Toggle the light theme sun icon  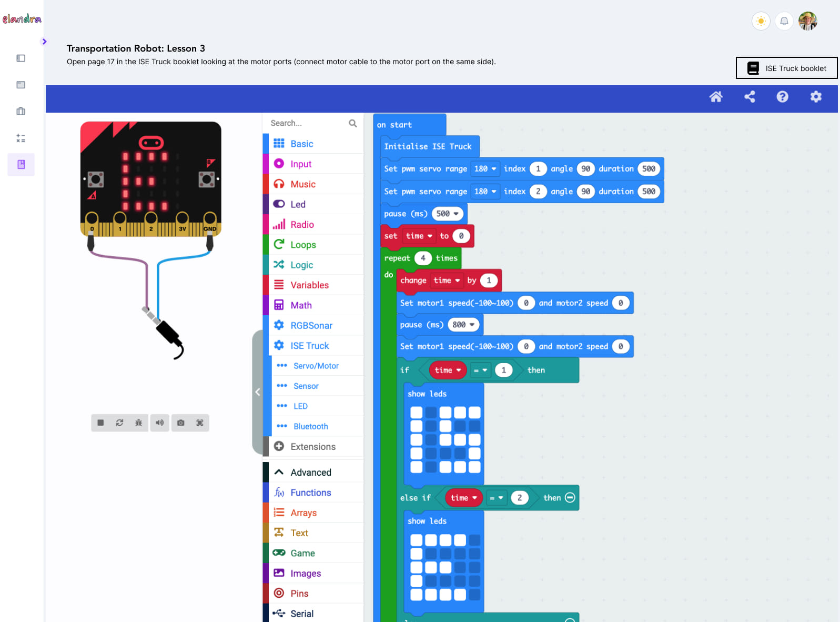tap(761, 21)
